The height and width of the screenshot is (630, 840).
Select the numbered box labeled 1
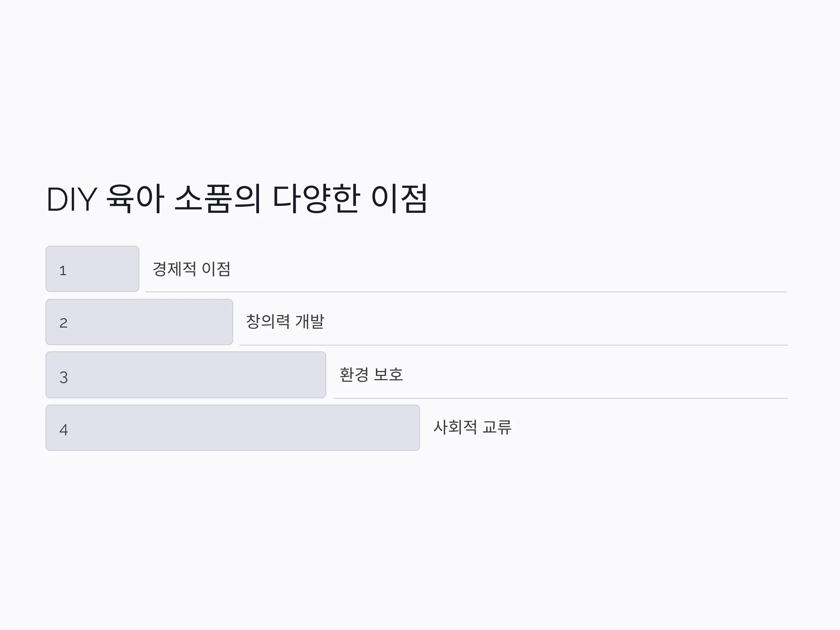point(92,269)
